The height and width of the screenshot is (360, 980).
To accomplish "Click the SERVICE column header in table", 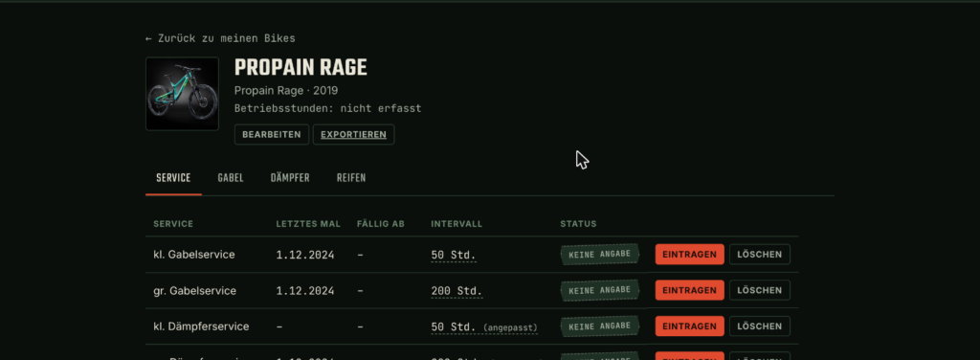I will (173, 224).
